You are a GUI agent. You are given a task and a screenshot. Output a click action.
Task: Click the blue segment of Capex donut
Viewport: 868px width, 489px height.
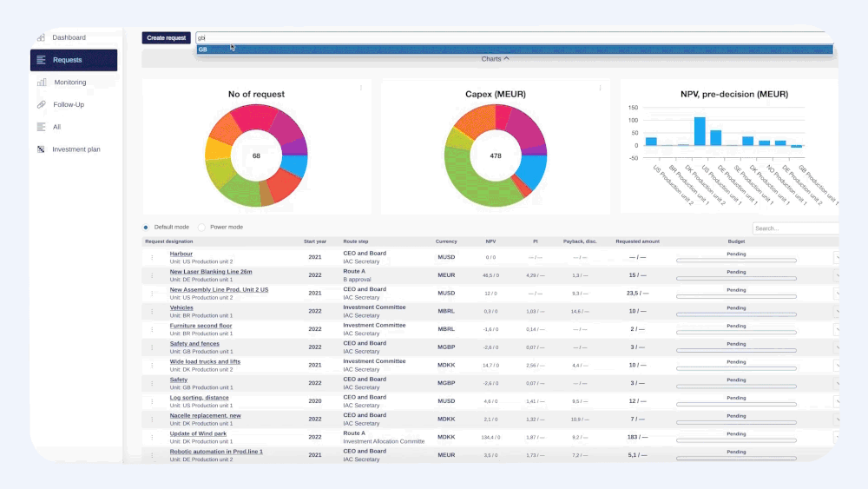[534, 170]
